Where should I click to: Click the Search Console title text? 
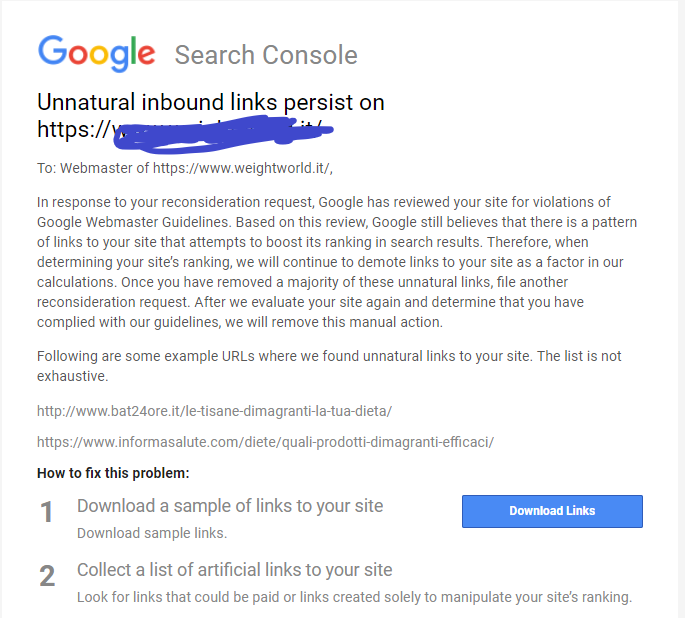(x=265, y=55)
